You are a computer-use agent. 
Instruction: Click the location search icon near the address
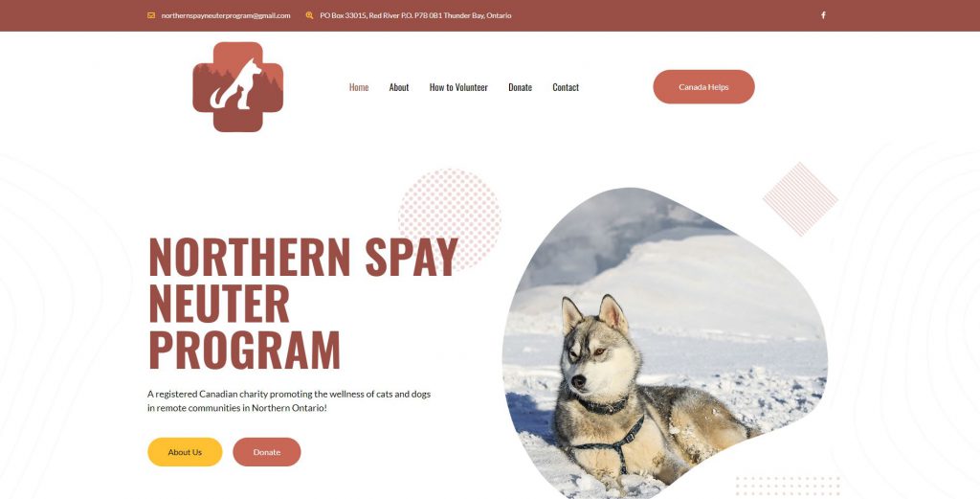click(x=309, y=15)
